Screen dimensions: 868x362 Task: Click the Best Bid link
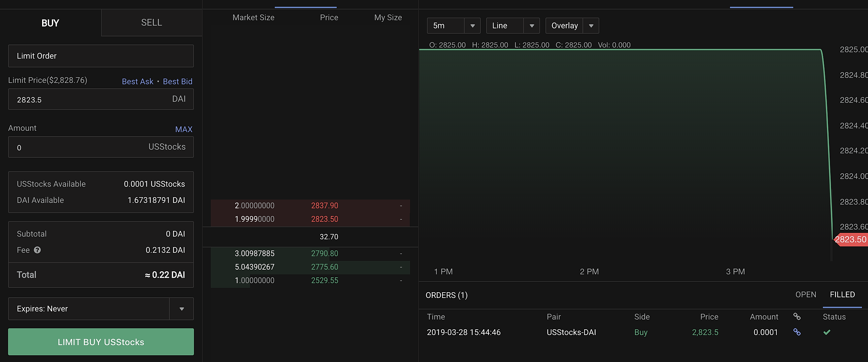pyautogui.click(x=177, y=82)
